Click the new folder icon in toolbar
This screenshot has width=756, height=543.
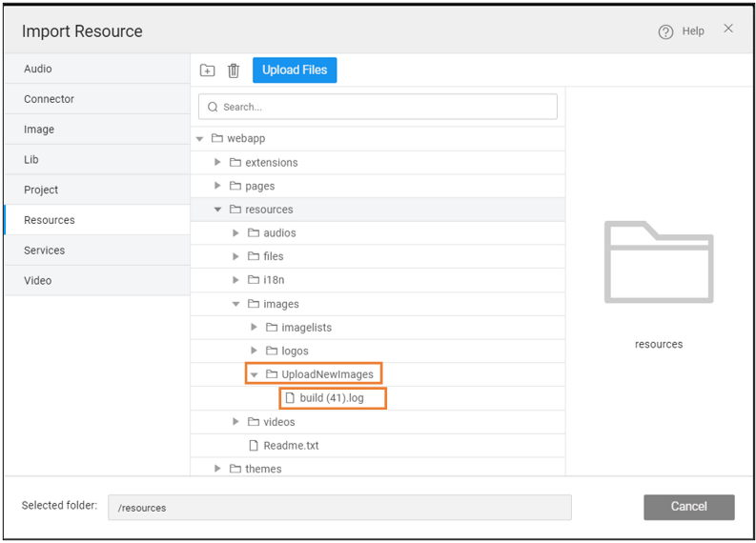coord(207,70)
